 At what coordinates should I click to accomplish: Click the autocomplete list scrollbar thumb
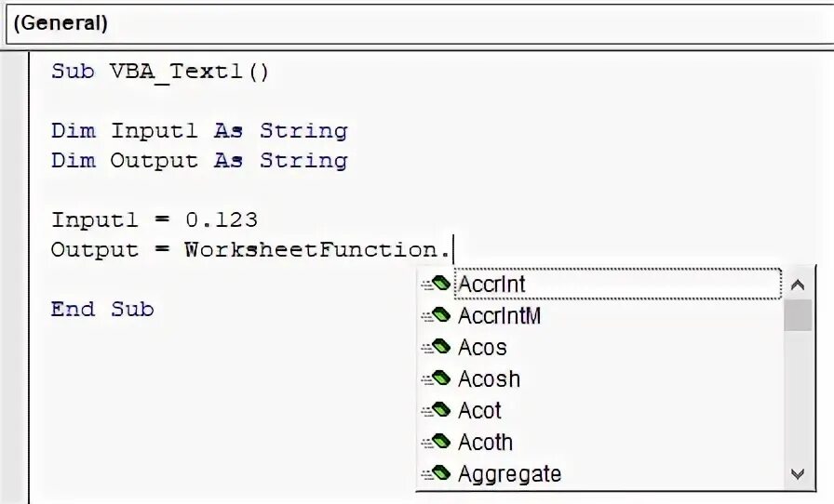(798, 316)
